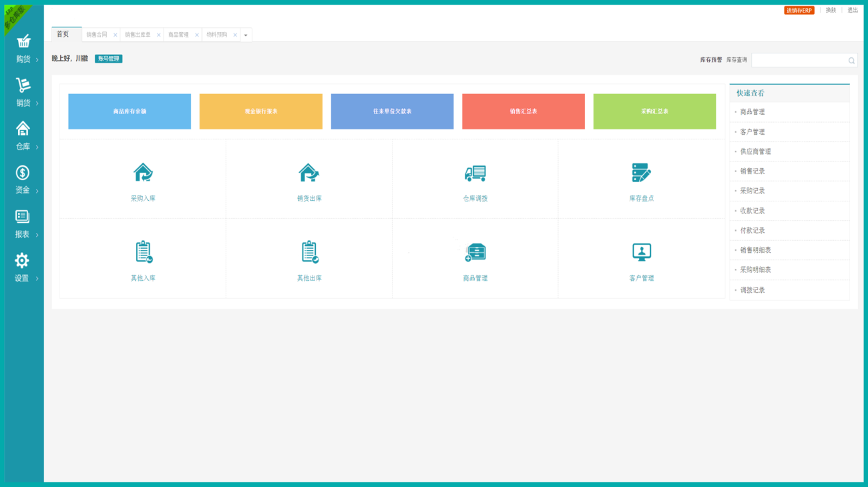The image size is (868, 487).
Task: Open 收款记录 in quick view list
Action: [789, 211]
